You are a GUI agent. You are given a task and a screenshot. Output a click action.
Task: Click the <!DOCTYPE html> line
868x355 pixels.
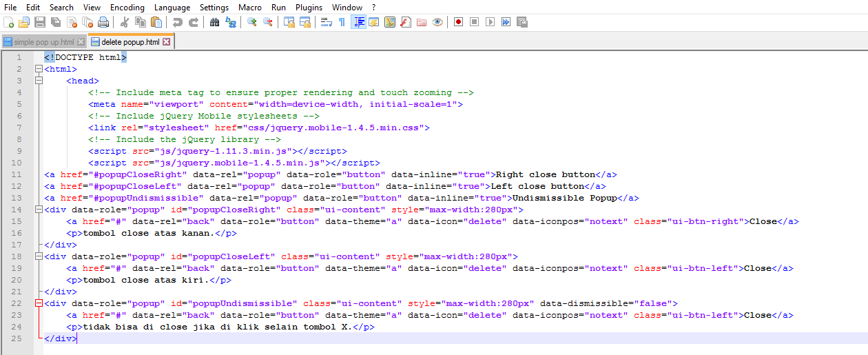coord(85,57)
